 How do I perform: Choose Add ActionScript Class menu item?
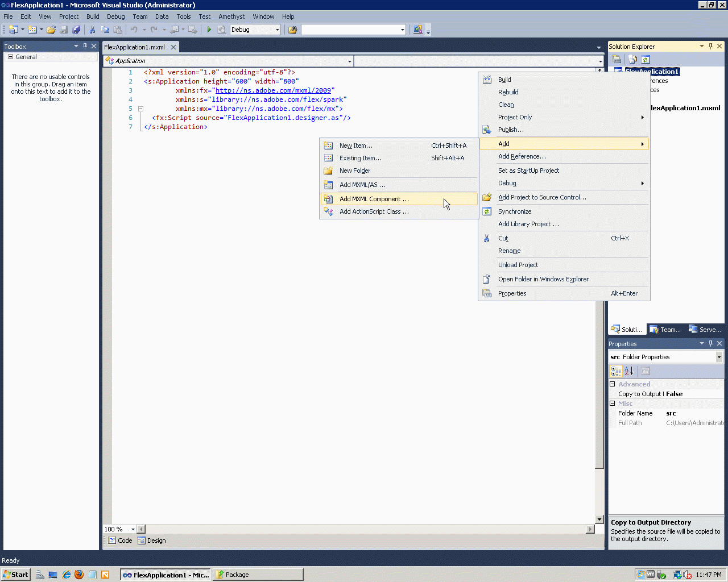click(x=399, y=211)
